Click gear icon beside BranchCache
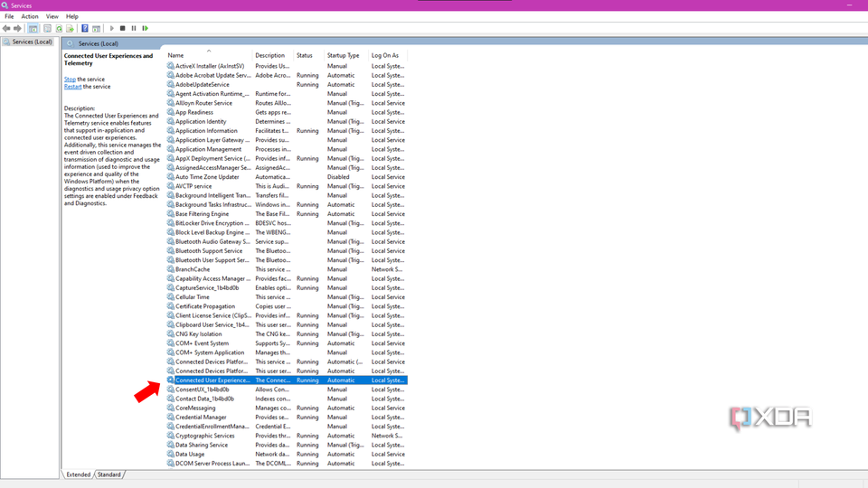 tap(171, 269)
